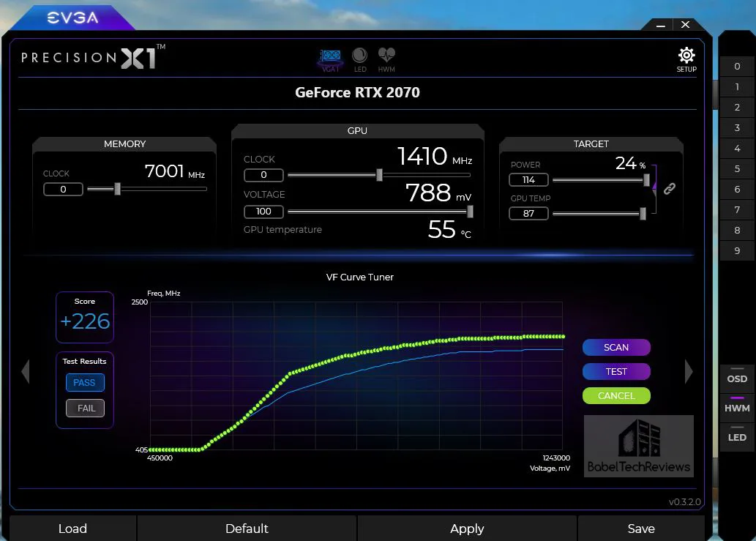Select profile slot 4

tap(737, 149)
